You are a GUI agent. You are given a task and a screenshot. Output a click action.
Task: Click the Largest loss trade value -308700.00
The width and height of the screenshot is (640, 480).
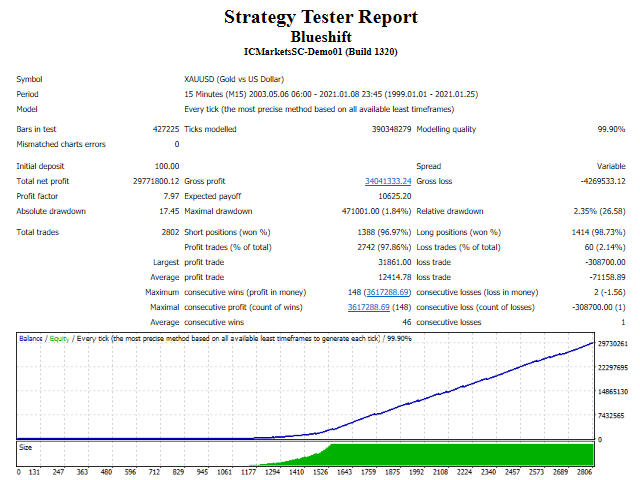(596, 260)
